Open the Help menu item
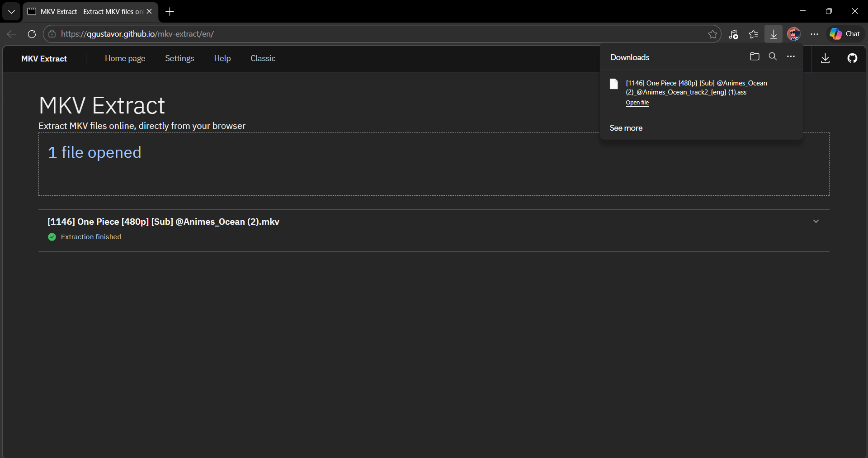The height and width of the screenshot is (458, 868). (222, 58)
